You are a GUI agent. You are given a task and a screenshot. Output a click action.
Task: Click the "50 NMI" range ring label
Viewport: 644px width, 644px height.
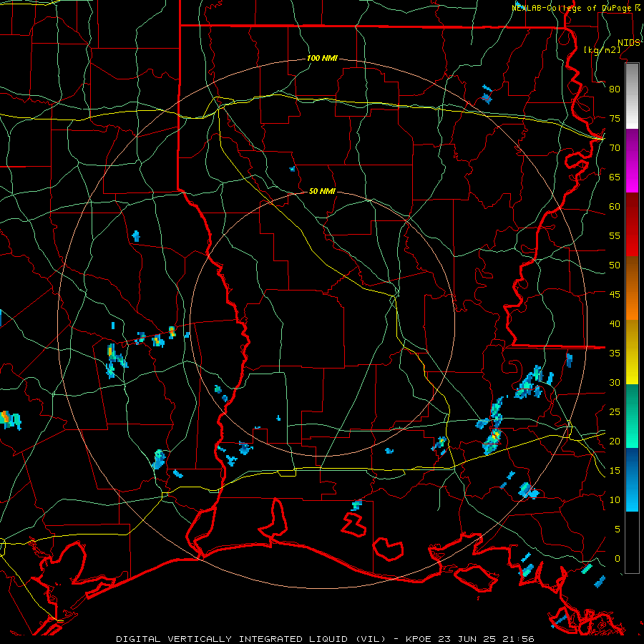(322, 191)
